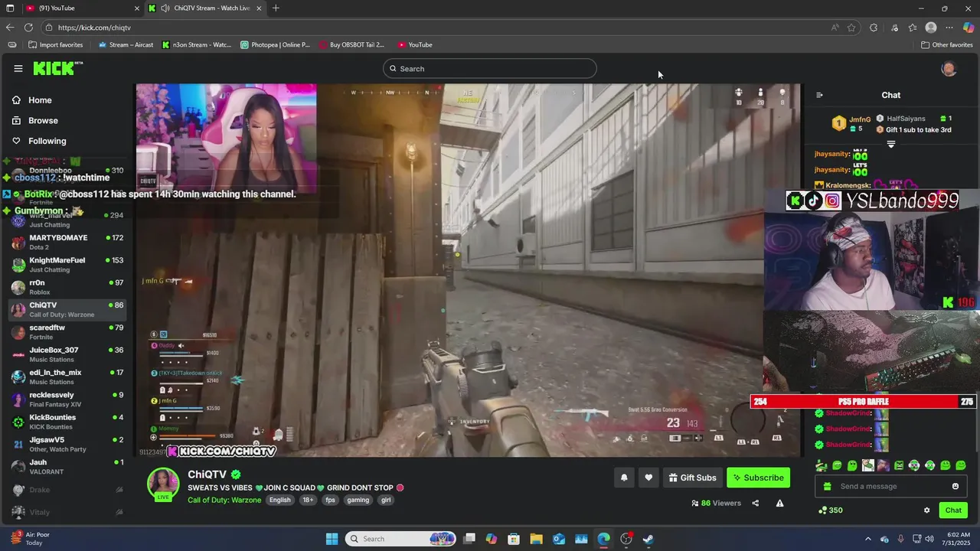
Task: Open rr0n Roblox channel
Action: click(x=67, y=287)
